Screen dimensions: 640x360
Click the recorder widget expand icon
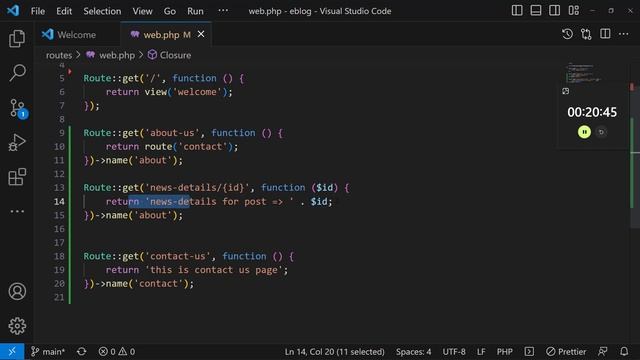click(565, 91)
